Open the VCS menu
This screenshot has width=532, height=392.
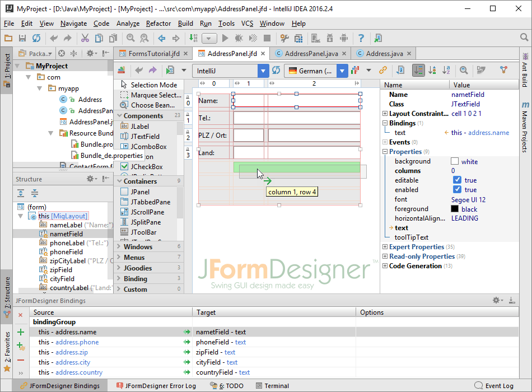tap(247, 24)
